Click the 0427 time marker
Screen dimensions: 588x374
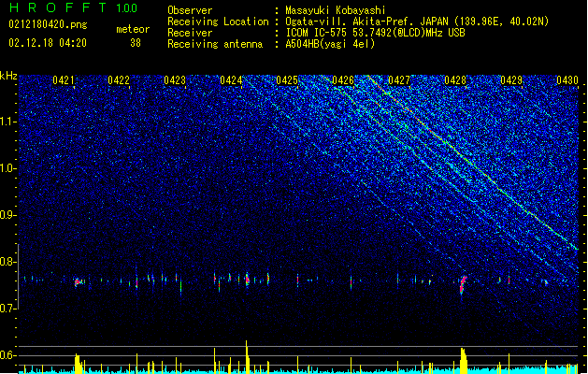coord(399,80)
